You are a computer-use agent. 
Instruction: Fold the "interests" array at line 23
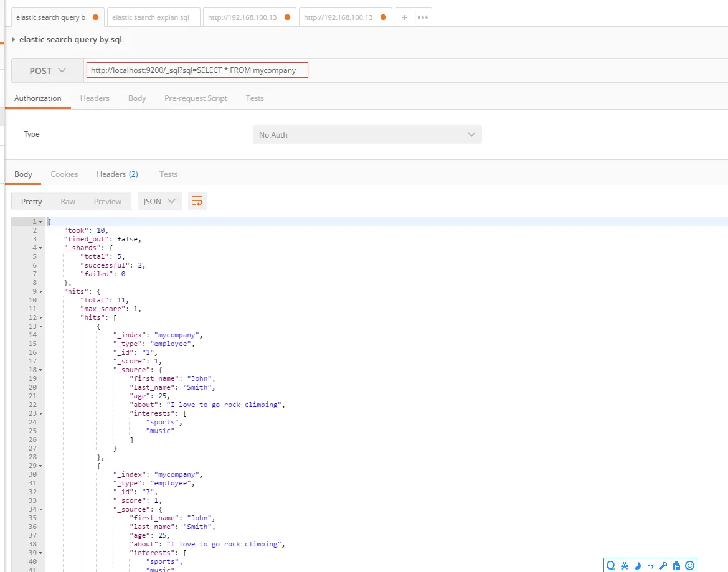(x=41, y=414)
